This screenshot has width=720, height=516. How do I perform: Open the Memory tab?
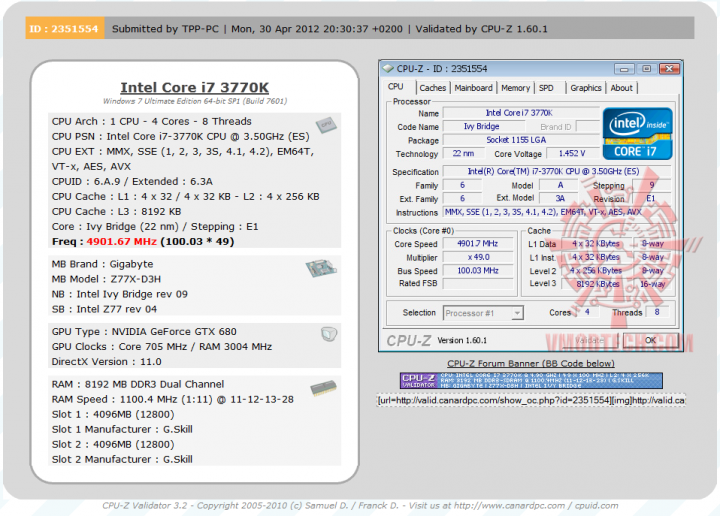[515, 88]
